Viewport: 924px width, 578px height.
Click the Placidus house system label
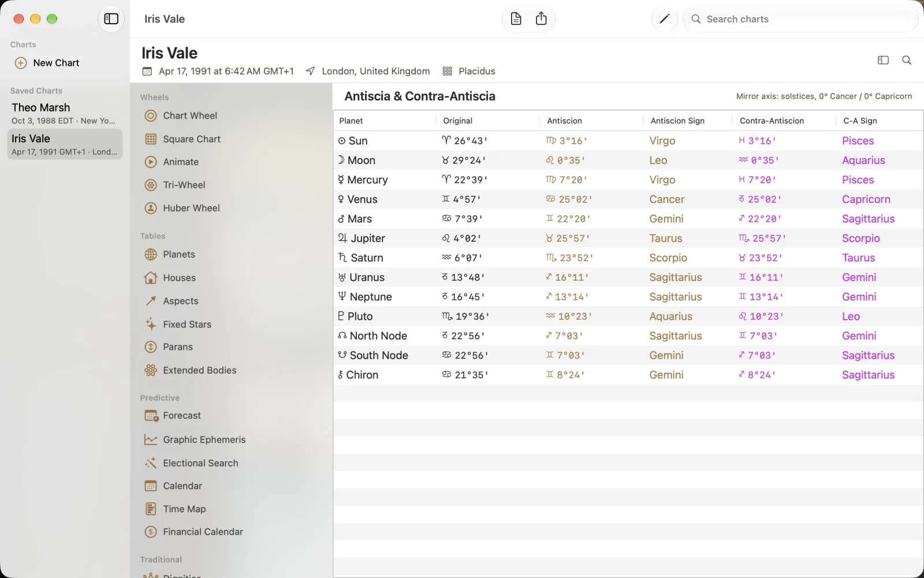click(476, 71)
